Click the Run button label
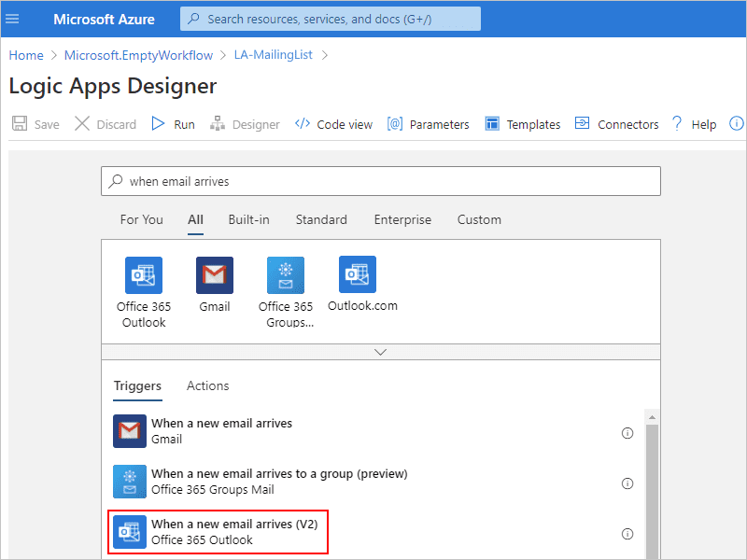This screenshot has height=560, width=747. 184,124
